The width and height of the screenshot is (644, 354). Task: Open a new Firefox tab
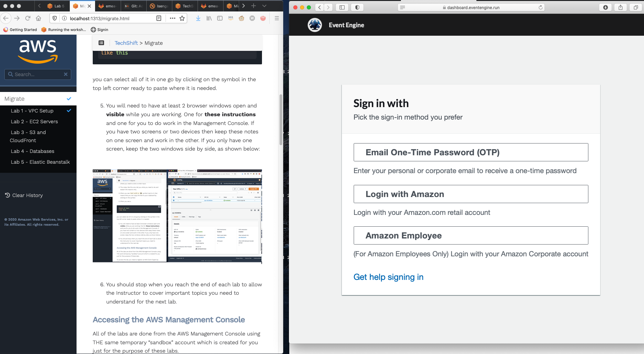[254, 6]
